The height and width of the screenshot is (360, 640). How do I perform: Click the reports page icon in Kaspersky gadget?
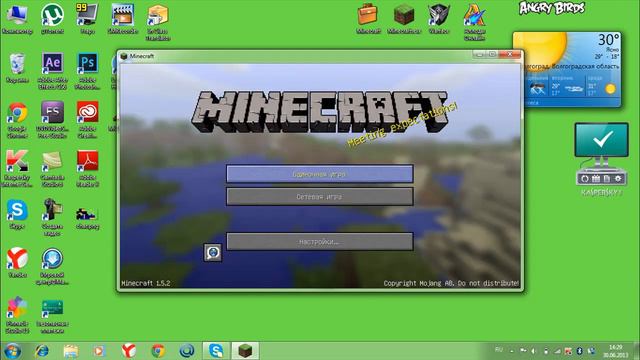[607, 179]
